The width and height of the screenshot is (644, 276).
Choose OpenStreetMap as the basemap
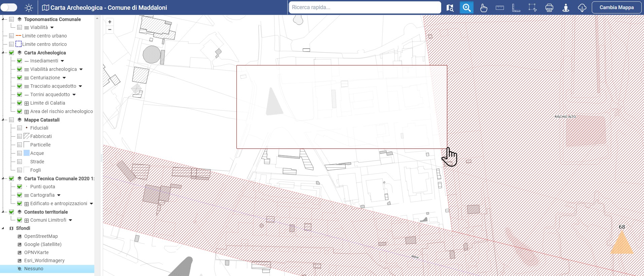tap(41, 236)
